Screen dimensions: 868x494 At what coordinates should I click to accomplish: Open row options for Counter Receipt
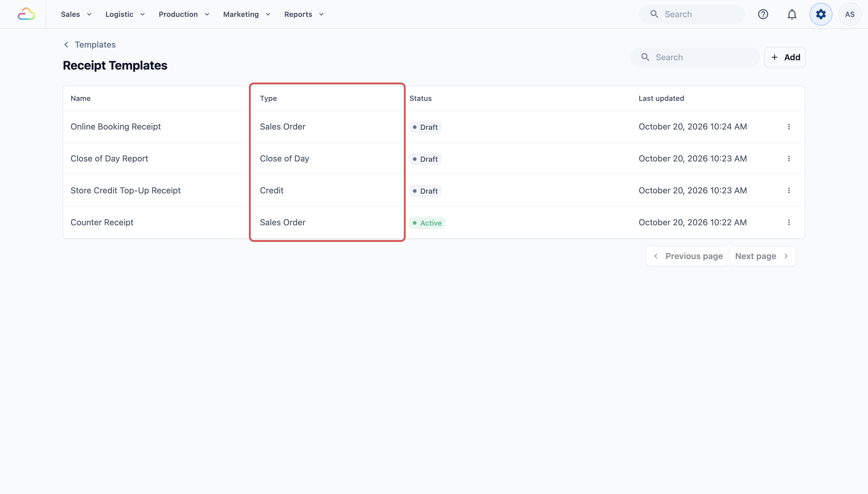[788, 222]
